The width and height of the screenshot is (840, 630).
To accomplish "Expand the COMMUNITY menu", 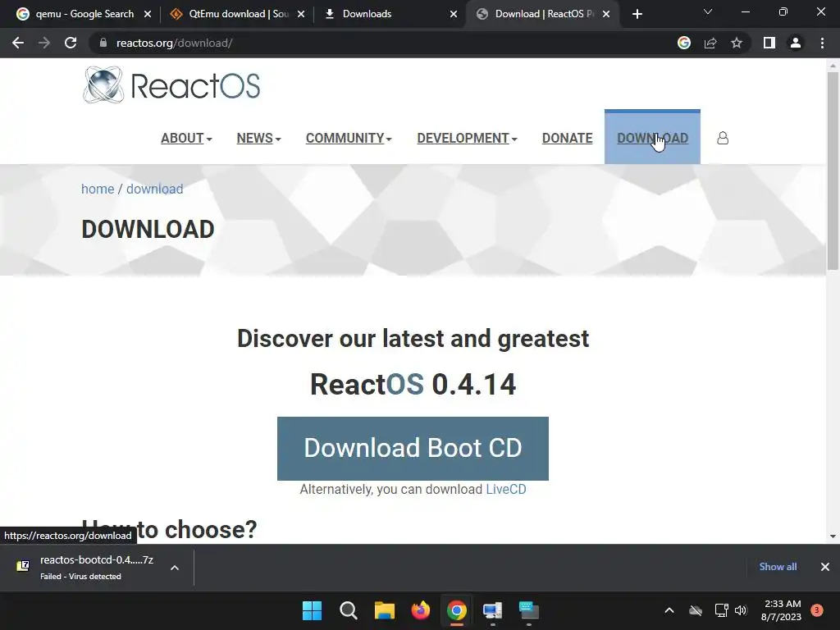I will click(x=349, y=138).
